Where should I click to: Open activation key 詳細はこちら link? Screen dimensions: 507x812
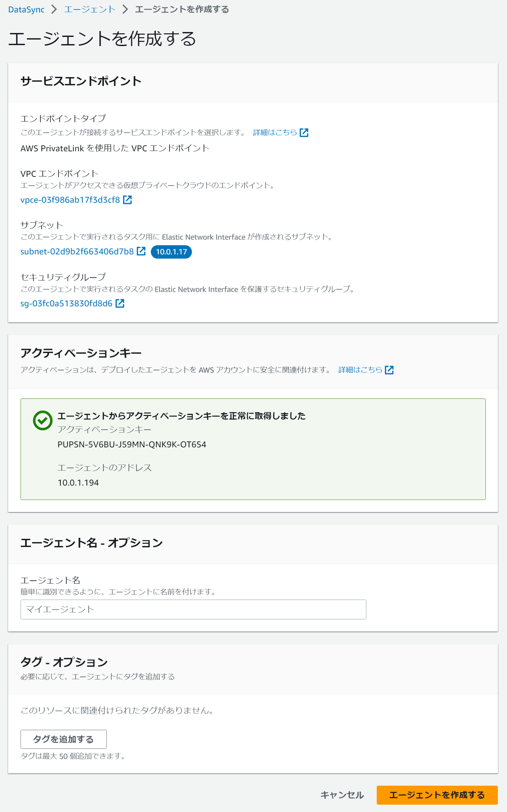[360, 370]
